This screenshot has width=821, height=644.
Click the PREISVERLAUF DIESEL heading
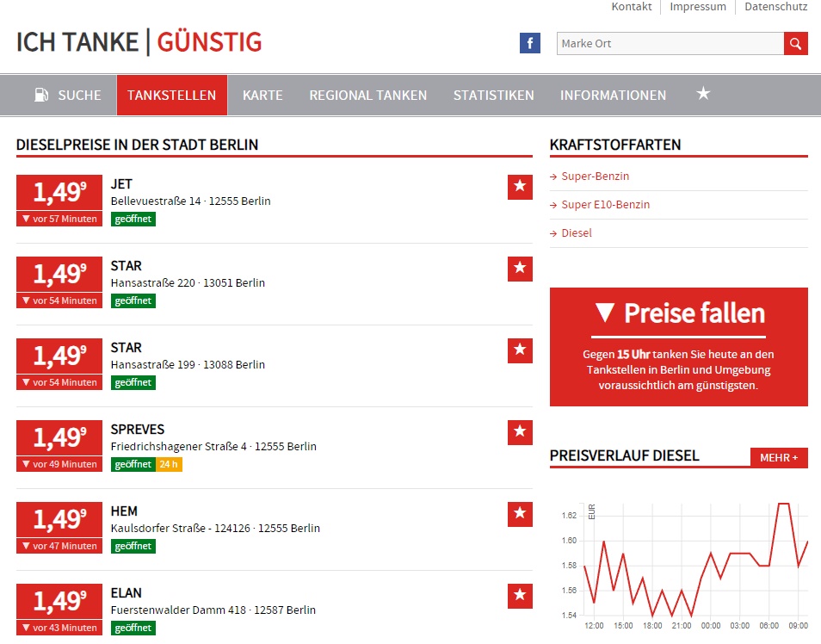click(x=624, y=455)
